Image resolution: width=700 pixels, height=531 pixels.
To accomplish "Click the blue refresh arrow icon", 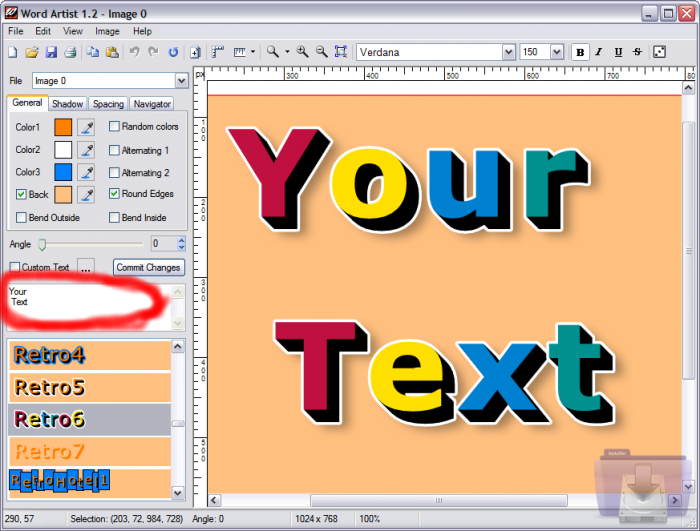I will [x=173, y=52].
